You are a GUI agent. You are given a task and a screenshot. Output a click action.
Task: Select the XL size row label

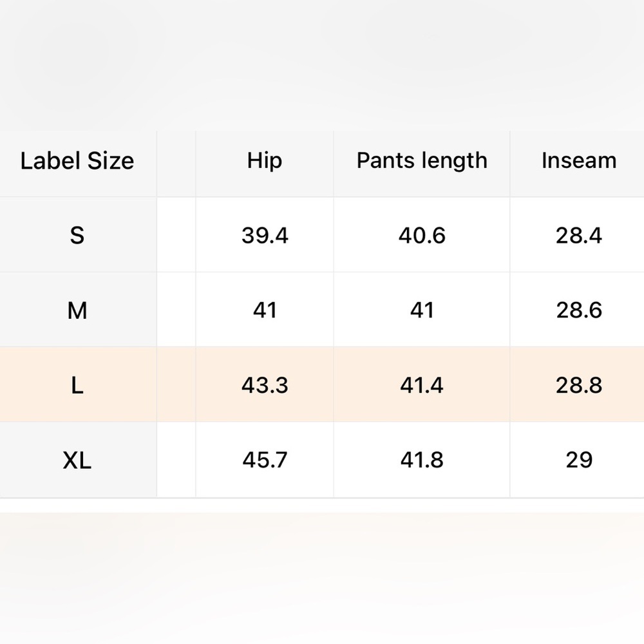[x=77, y=460]
